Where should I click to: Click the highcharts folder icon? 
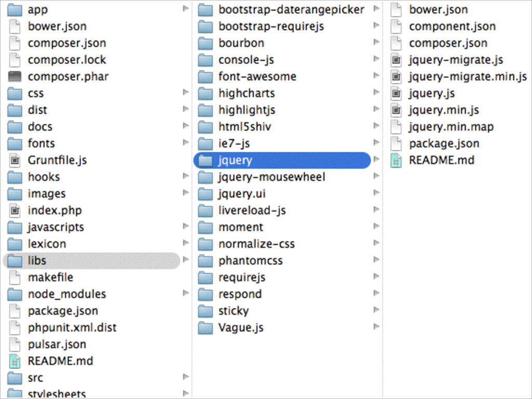point(205,94)
